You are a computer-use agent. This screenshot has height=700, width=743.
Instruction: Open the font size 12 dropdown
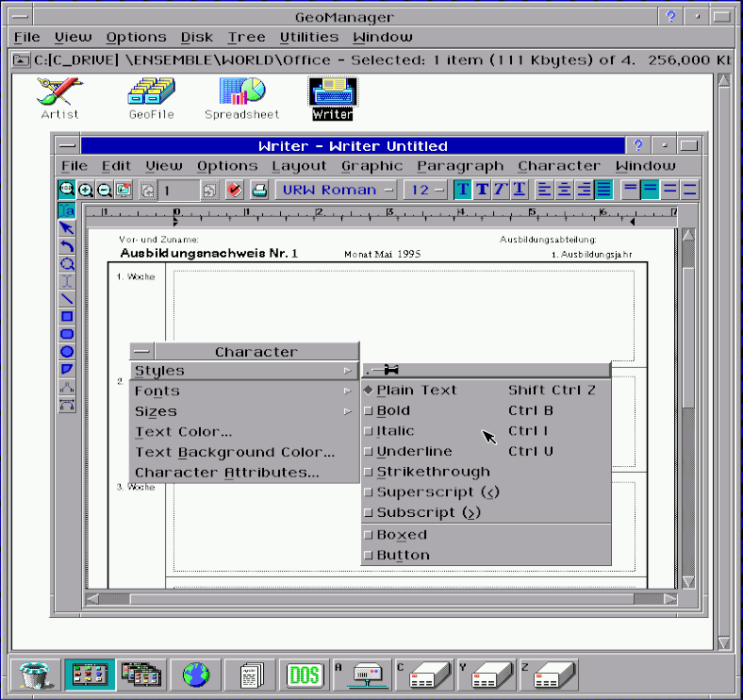(425, 190)
